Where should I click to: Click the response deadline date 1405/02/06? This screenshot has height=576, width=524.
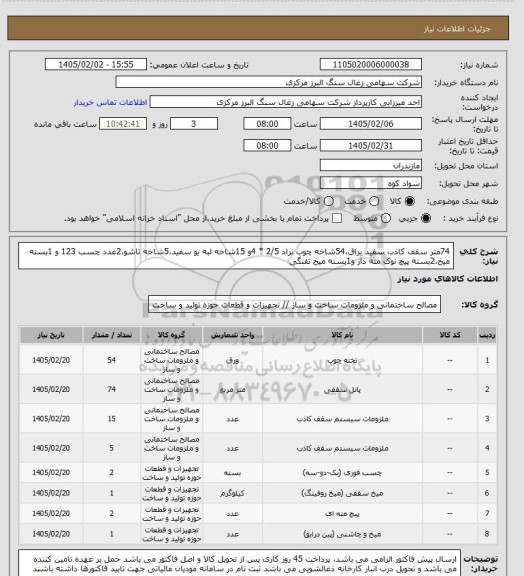370,124
